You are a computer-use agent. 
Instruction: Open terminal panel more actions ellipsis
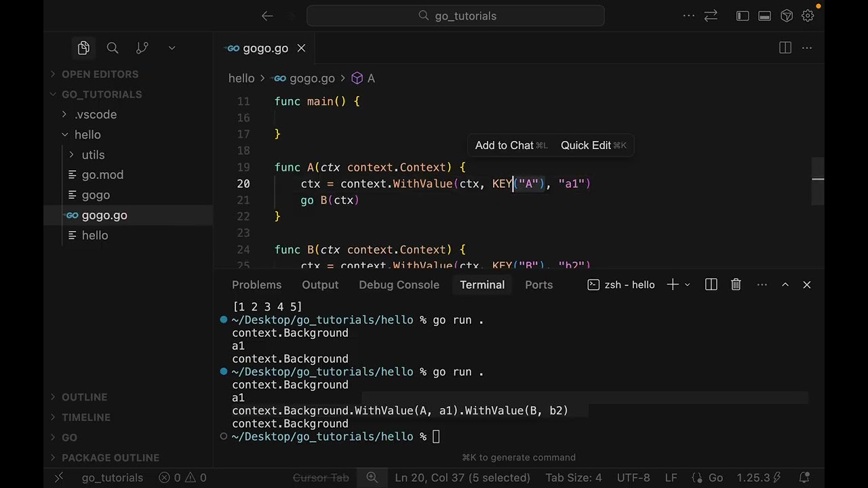tap(762, 285)
